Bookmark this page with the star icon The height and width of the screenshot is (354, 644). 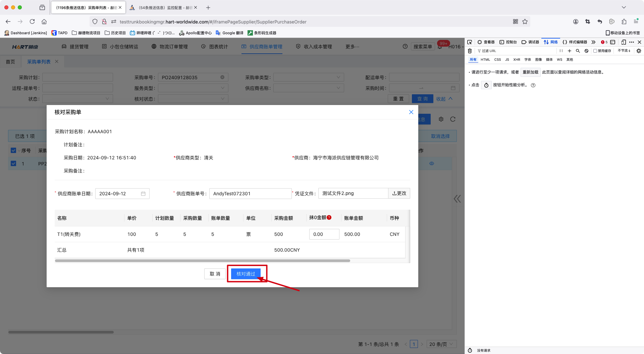pyautogui.click(x=525, y=21)
